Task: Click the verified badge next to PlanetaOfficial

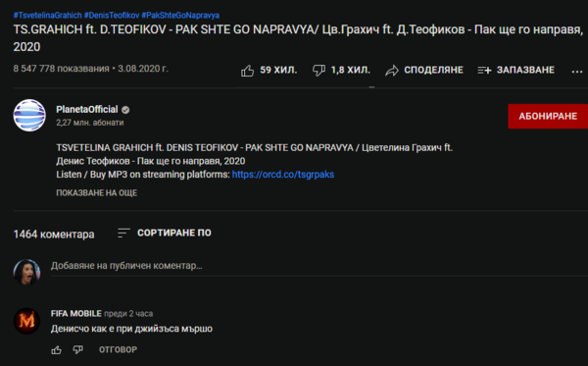Action: pyautogui.click(x=125, y=110)
